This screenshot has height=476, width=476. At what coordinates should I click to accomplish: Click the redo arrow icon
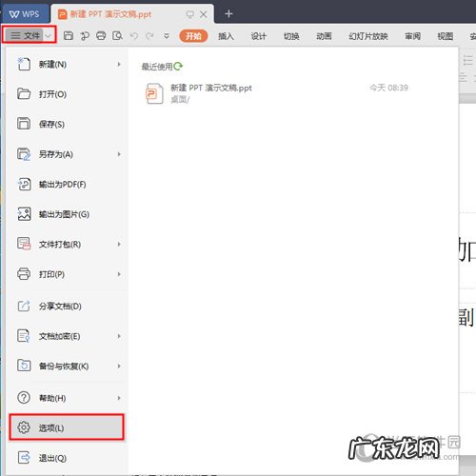pos(149,36)
